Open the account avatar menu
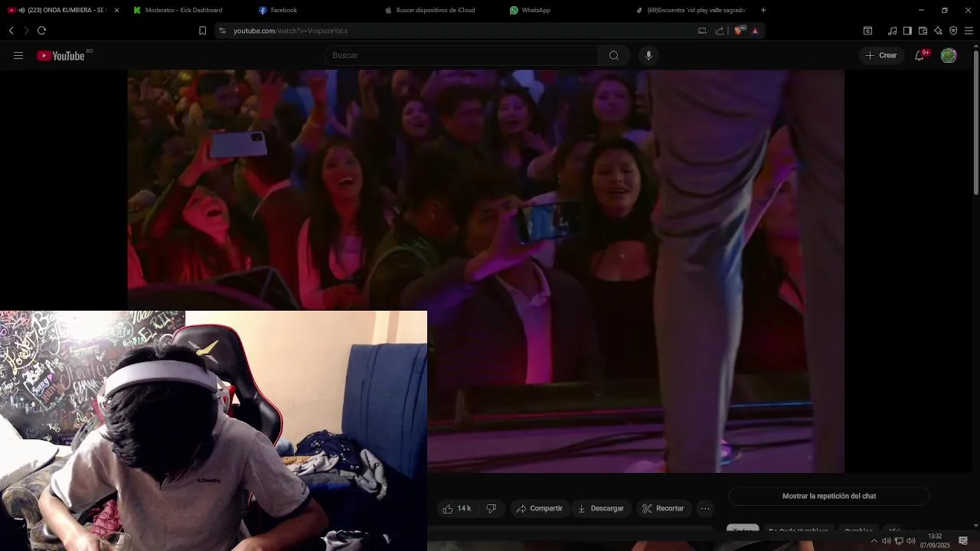This screenshot has height=551, width=980. pyautogui.click(x=949, y=56)
